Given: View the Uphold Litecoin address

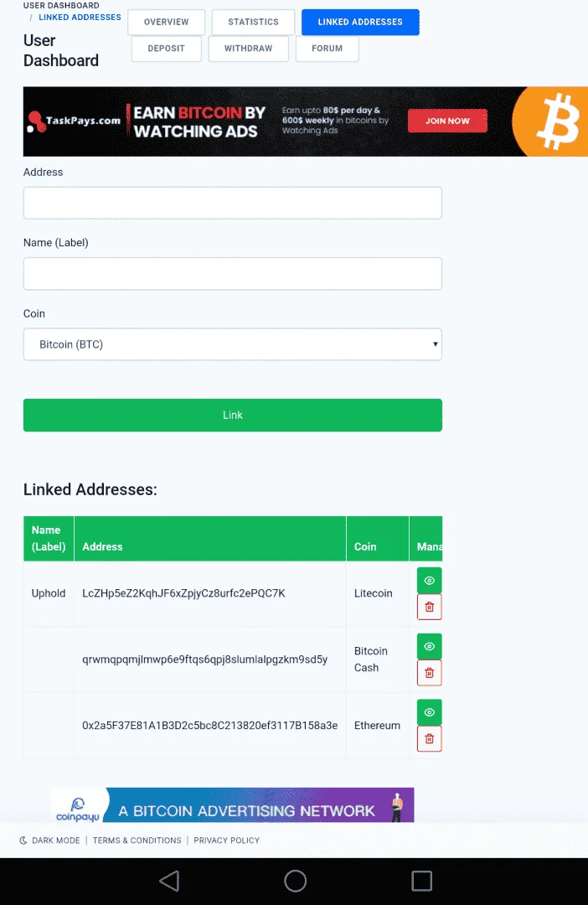Looking at the screenshot, I should pos(430,581).
